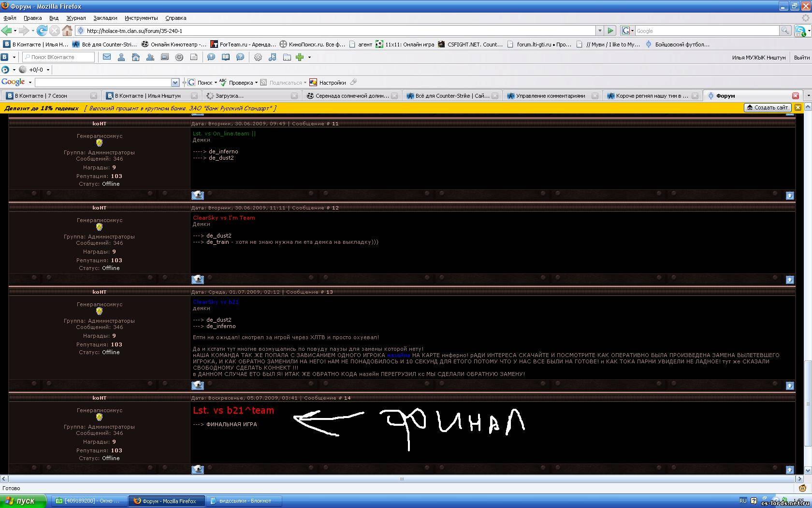Viewport: 812px width, 508px height.
Task: Open the пуск Start button
Action: pos(23,501)
